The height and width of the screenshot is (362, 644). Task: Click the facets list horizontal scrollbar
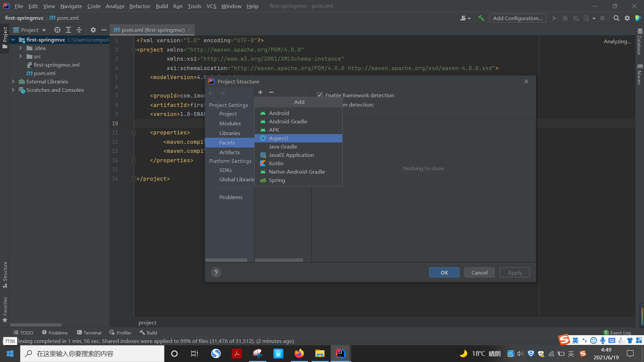tap(279, 260)
